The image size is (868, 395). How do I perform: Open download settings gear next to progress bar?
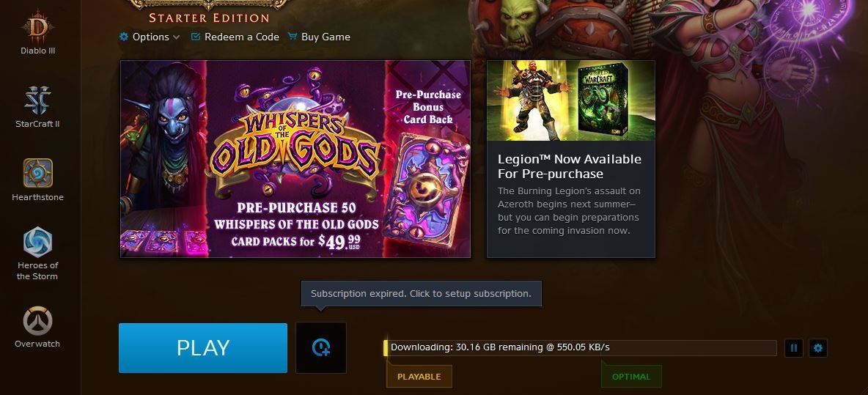coord(818,348)
